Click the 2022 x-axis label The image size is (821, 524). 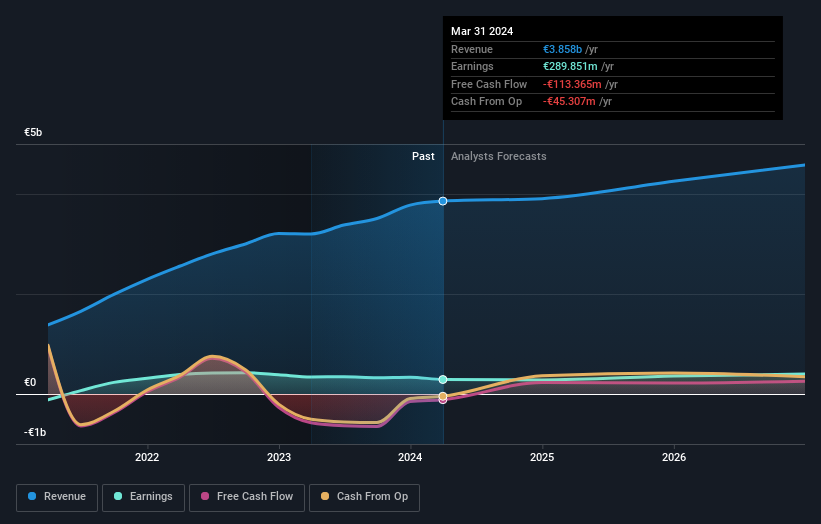pos(147,457)
